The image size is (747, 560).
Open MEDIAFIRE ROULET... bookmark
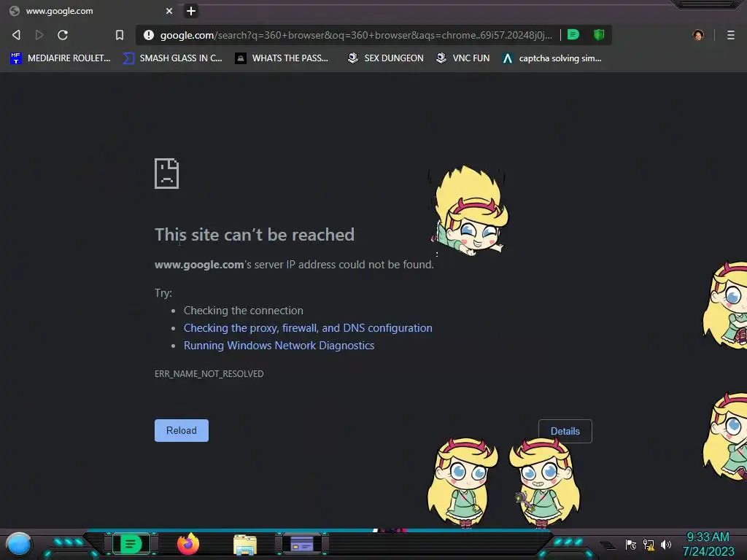[x=60, y=58]
